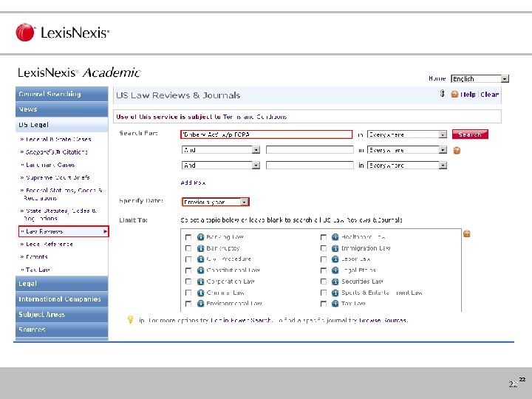Viewport: 532px width, 399px height.
Task: Expand the Law Reviews arrow in sidebar
Action: pyautogui.click(x=105, y=231)
